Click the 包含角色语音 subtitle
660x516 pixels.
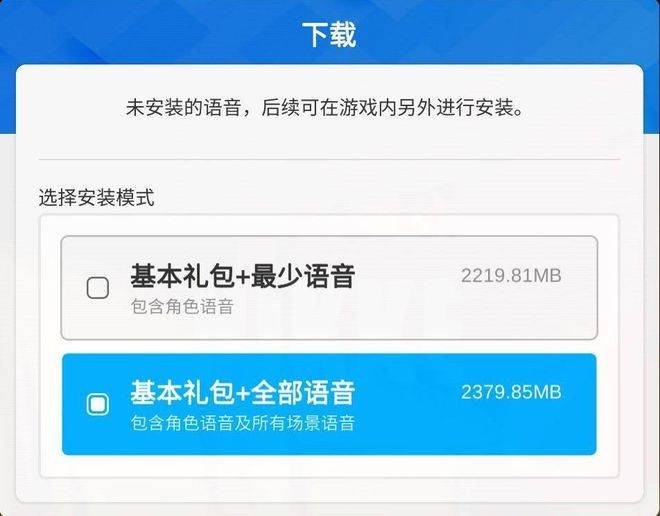pyautogui.click(x=182, y=306)
